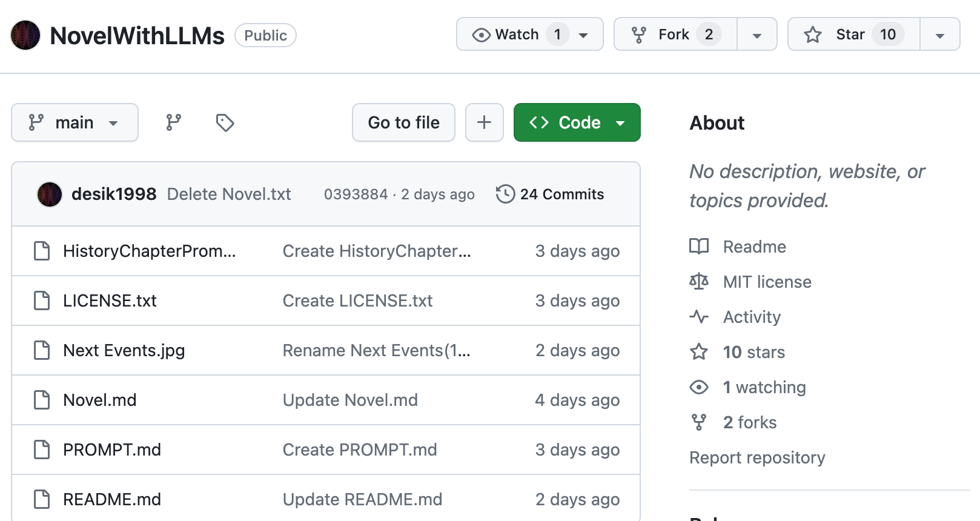This screenshot has width=980, height=521.
Task: Click the file icon beside Novel.md
Action: click(42, 400)
